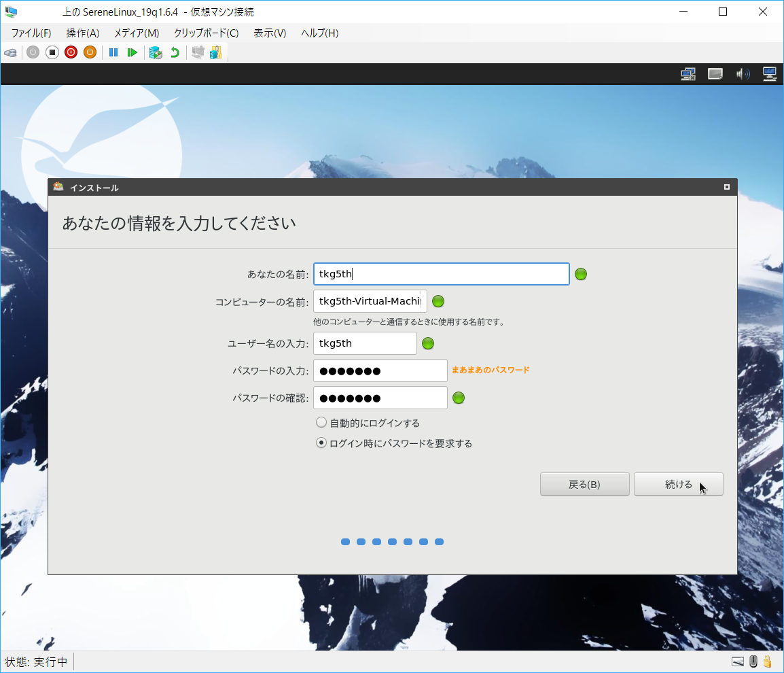The height and width of the screenshot is (673, 784).
Task: Click the Share resources toolbar icon
Action: tap(216, 52)
